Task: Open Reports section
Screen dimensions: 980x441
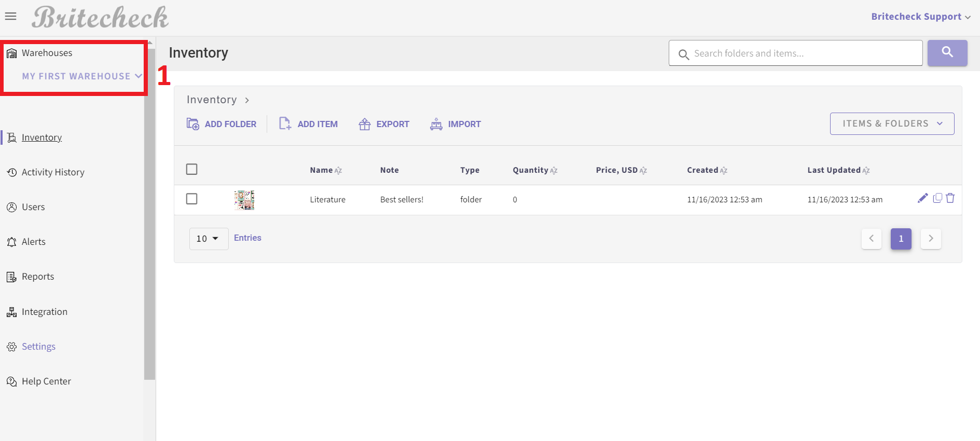Action: tap(38, 277)
